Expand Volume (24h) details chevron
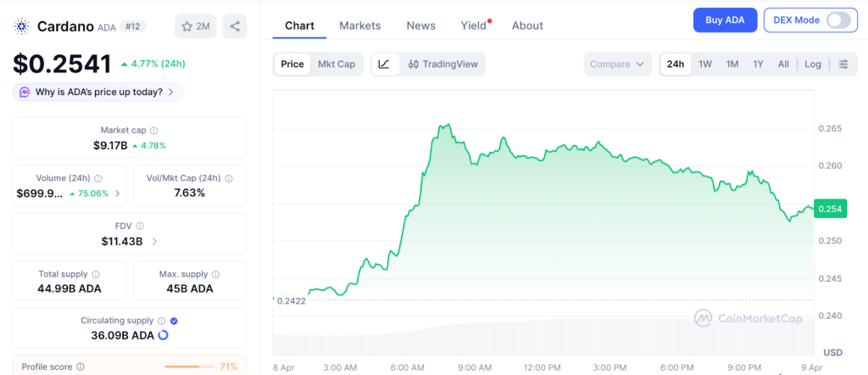The height and width of the screenshot is (375, 868). point(117,193)
